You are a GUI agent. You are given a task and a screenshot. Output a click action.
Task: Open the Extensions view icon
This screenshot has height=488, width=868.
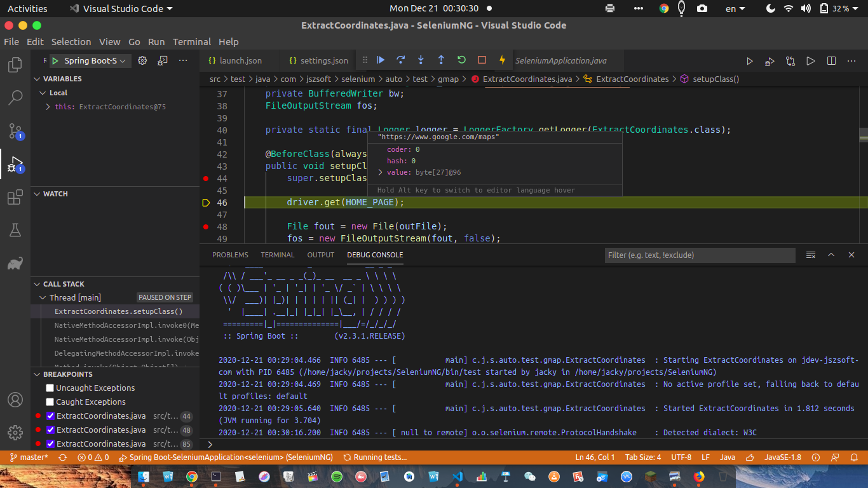click(x=15, y=197)
